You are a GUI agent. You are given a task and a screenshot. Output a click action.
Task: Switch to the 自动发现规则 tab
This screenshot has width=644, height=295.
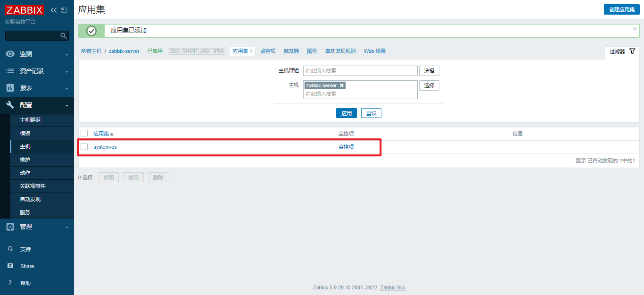(x=340, y=51)
